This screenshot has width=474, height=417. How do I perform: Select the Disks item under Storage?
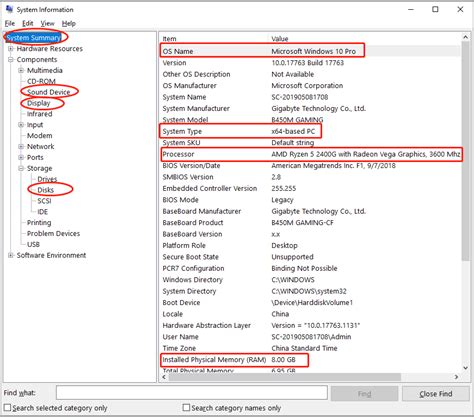(46, 190)
